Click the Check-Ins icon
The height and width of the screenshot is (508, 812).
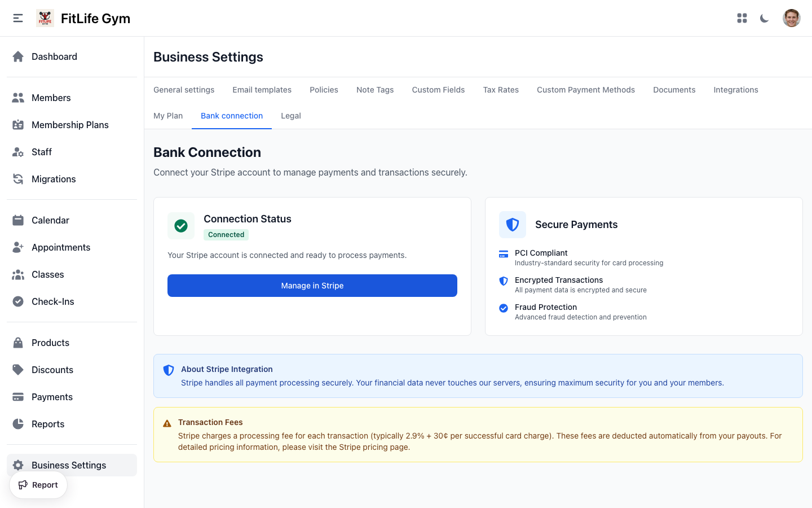(x=17, y=301)
